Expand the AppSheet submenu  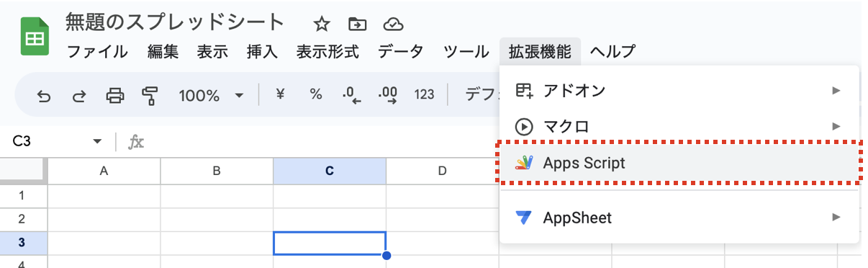point(679,217)
